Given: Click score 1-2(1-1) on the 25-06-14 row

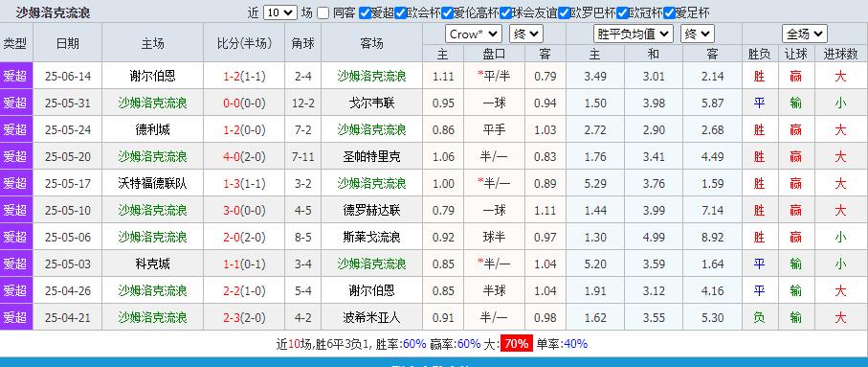Looking at the screenshot, I should (244, 76).
